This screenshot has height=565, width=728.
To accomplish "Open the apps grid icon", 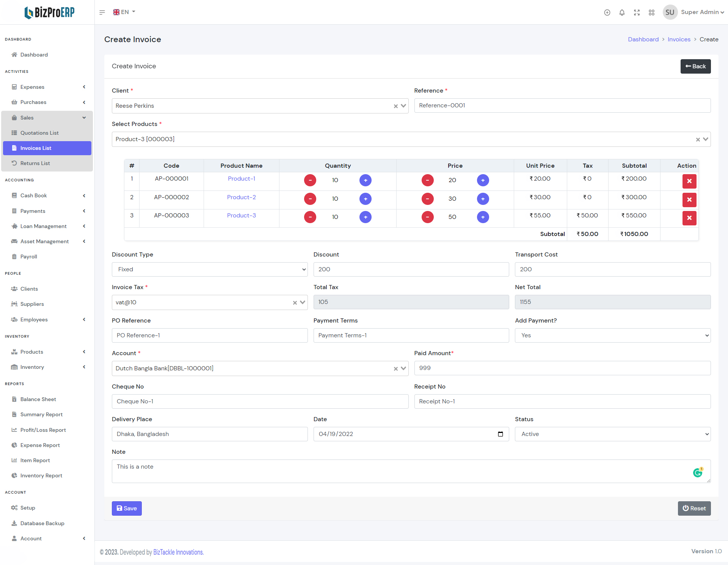I will (x=651, y=13).
